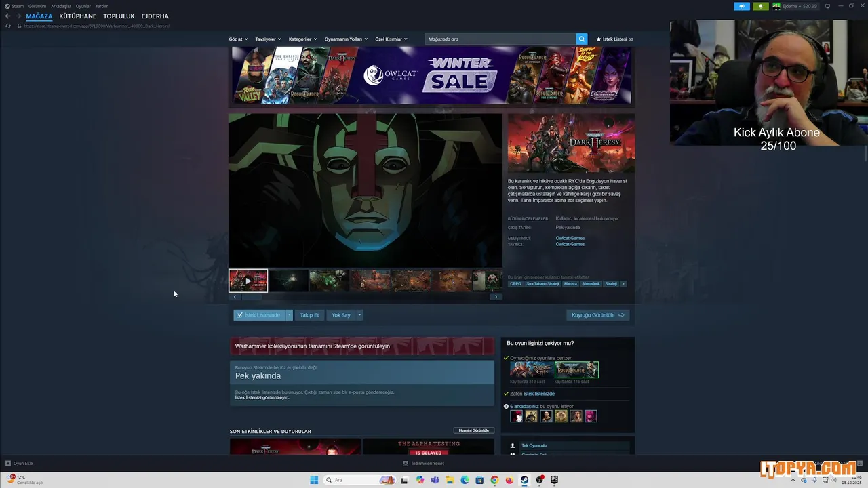Viewport: 868px width, 488px height.
Task: Click Baldur's Gate similar game thumbnail
Action: [532, 369]
